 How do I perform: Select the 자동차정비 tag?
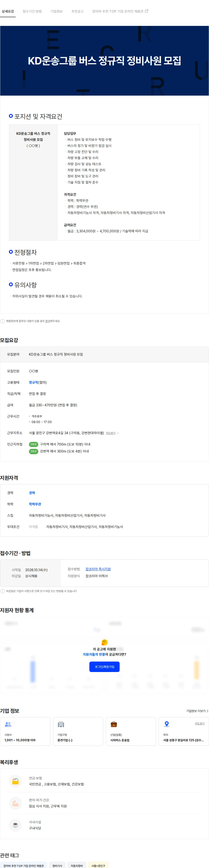(77, 865)
